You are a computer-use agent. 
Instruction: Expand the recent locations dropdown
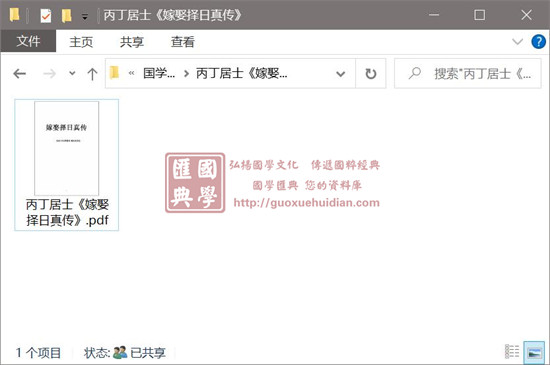pyautogui.click(x=72, y=74)
